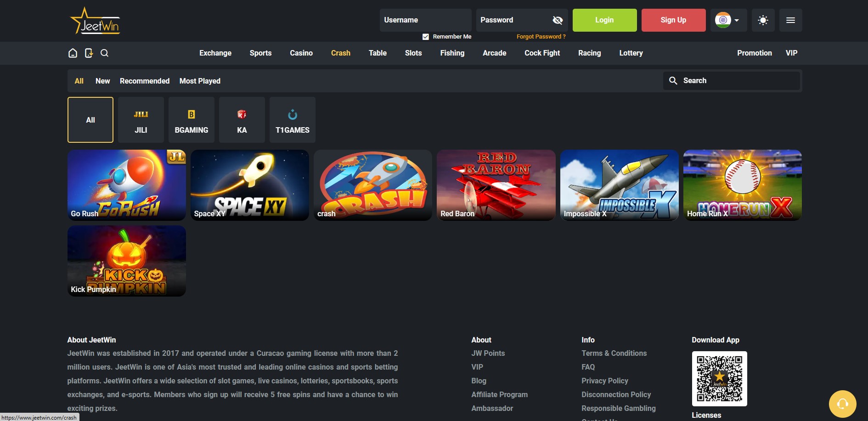Open the Blog footer link

pos(479,381)
